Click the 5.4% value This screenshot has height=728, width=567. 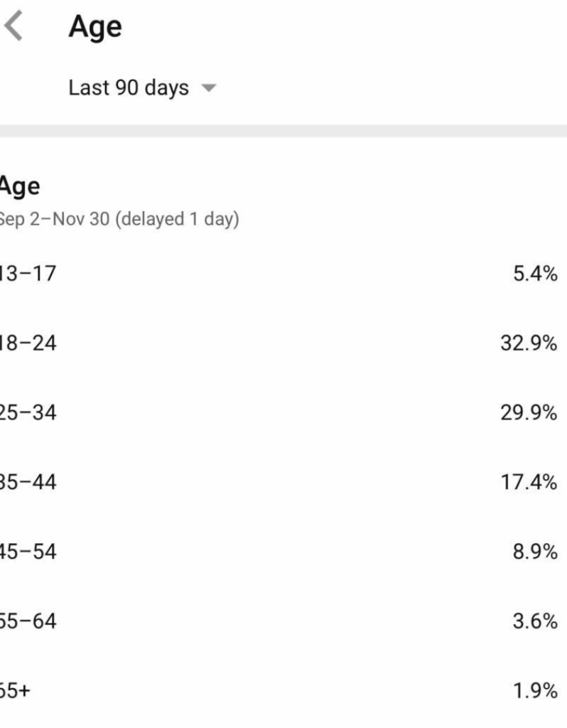[535, 274]
